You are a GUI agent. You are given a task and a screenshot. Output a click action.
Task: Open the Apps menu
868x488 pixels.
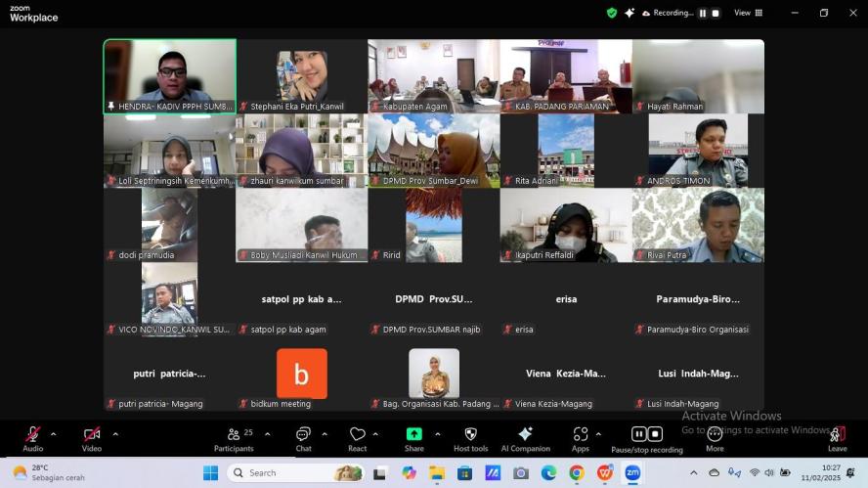[x=581, y=437]
